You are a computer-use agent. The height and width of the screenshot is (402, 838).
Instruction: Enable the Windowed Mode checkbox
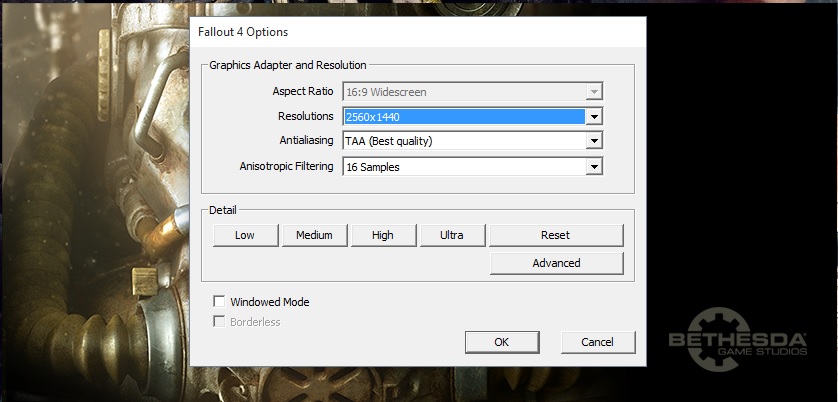(219, 302)
